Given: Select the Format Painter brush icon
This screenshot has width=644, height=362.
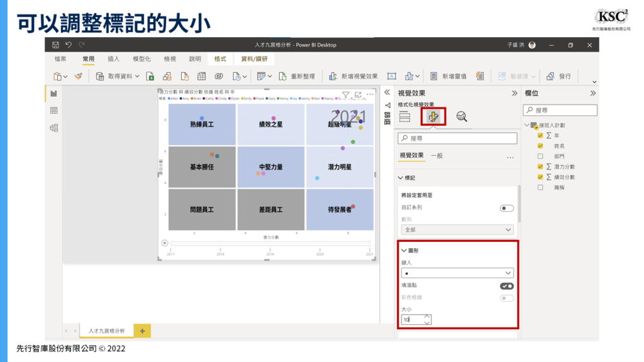Looking at the screenshot, I should (x=79, y=76).
